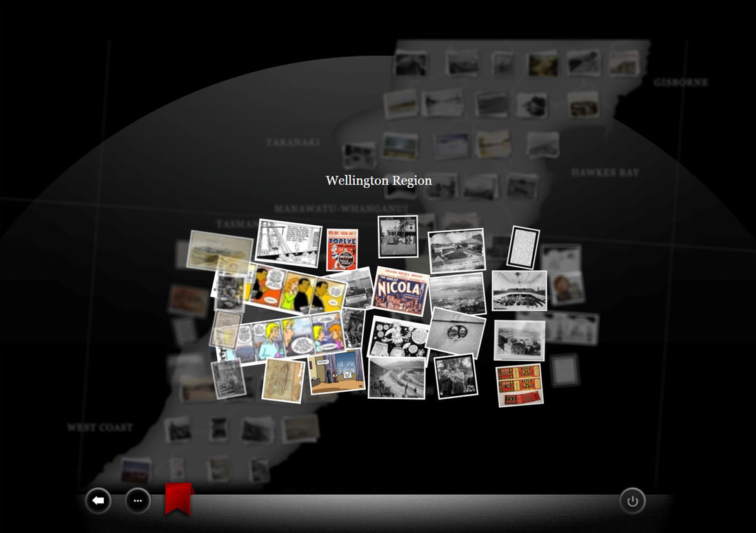Select the red and yellow labels thumbnail
The image size is (756, 533).
pyautogui.click(x=519, y=385)
